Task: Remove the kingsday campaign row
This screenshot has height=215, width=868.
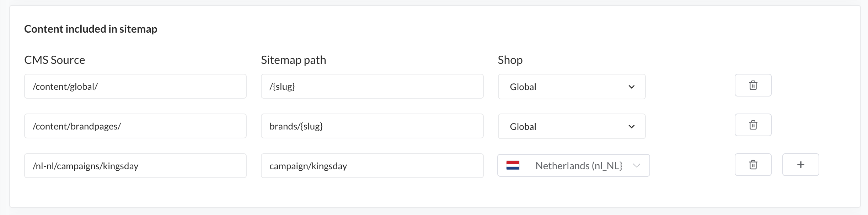Action: pos(753,165)
